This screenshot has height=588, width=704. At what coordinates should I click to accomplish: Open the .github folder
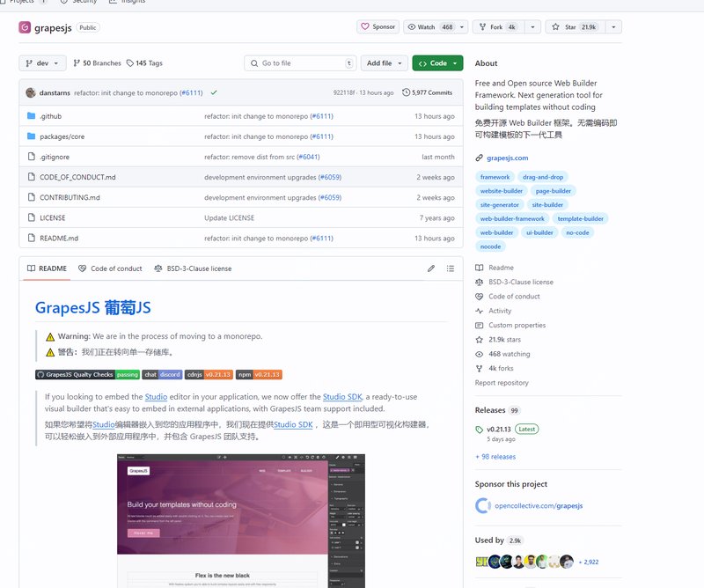[x=50, y=116]
